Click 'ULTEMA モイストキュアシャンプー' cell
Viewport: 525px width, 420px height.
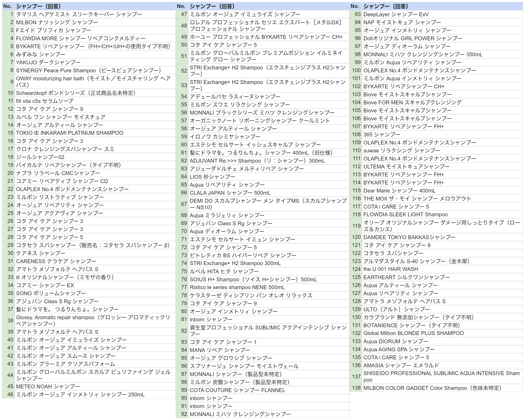(x=442, y=166)
